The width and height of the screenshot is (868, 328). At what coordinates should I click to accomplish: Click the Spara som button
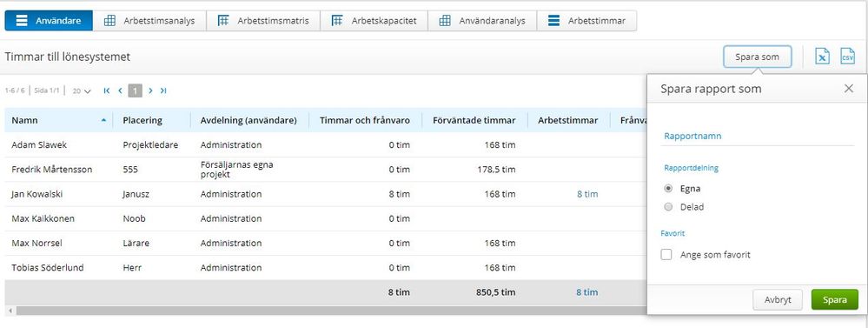757,57
